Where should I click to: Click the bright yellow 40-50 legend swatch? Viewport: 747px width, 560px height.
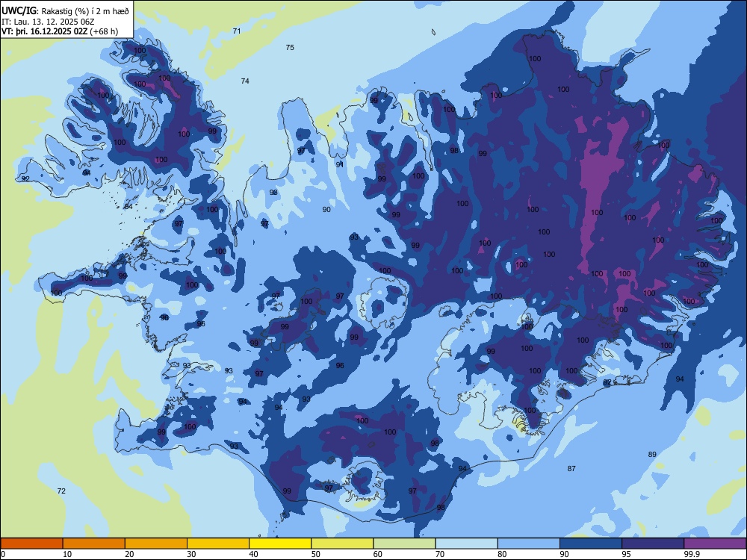point(280,544)
